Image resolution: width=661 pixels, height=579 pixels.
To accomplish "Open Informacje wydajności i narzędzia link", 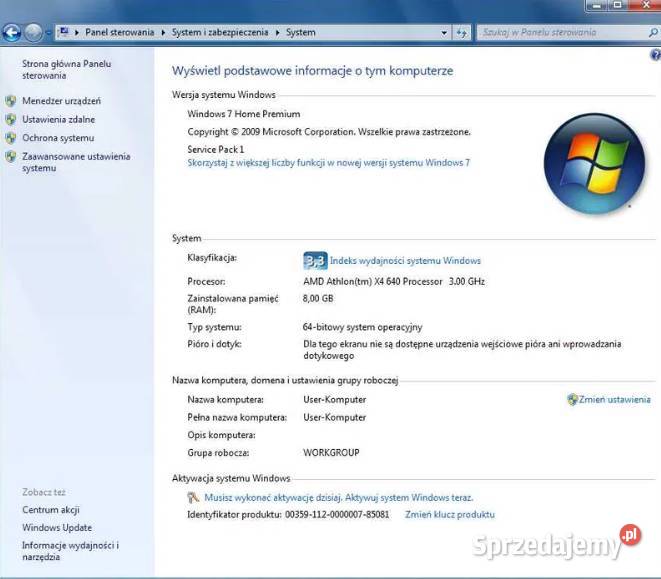I will pos(70,551).
